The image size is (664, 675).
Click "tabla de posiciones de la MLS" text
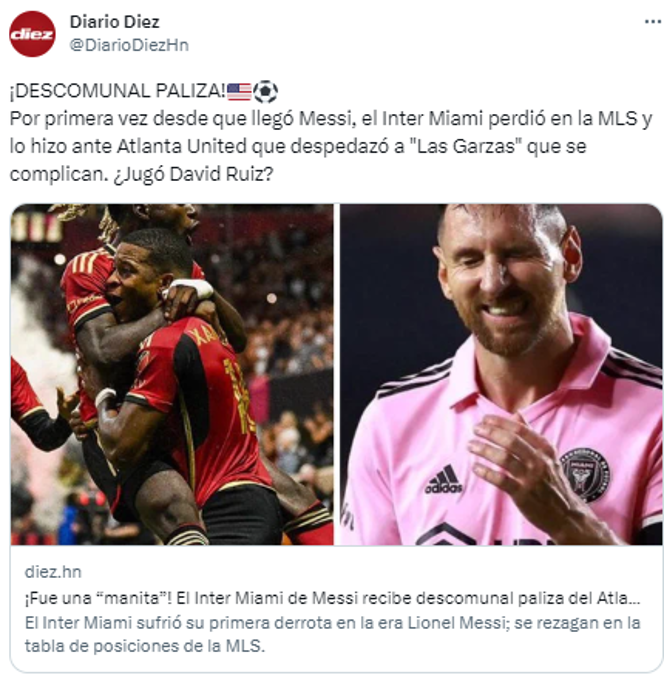click(144, 646)
